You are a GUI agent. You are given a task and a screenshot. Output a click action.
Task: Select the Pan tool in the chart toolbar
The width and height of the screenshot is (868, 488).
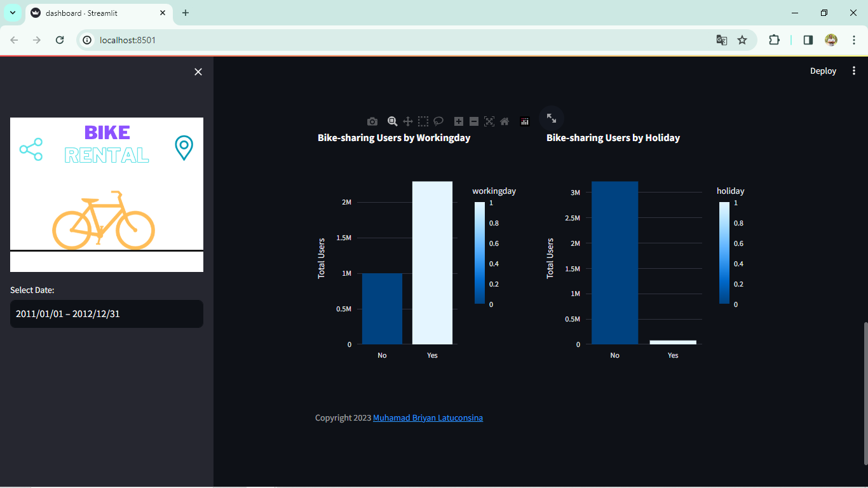(x=408, y=121)
